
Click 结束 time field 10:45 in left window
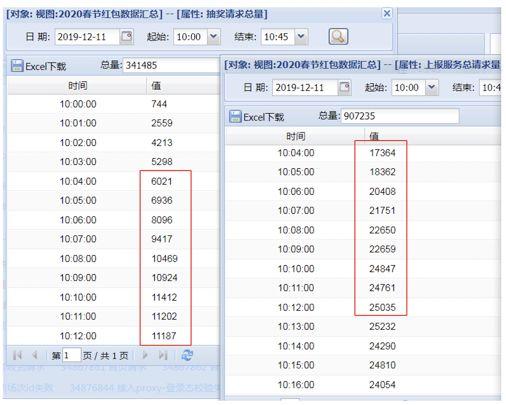[x=278, y=37]
